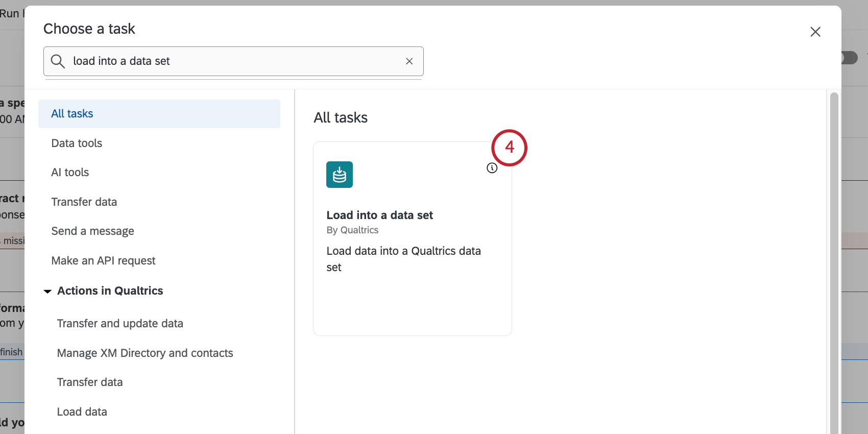Toggle the switch behind the dialog
The height and width of the screenshot is (434, 868).
(851, 58)
